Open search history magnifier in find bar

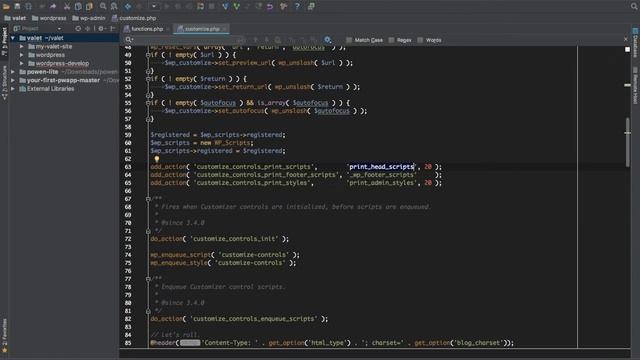point(129,40)
